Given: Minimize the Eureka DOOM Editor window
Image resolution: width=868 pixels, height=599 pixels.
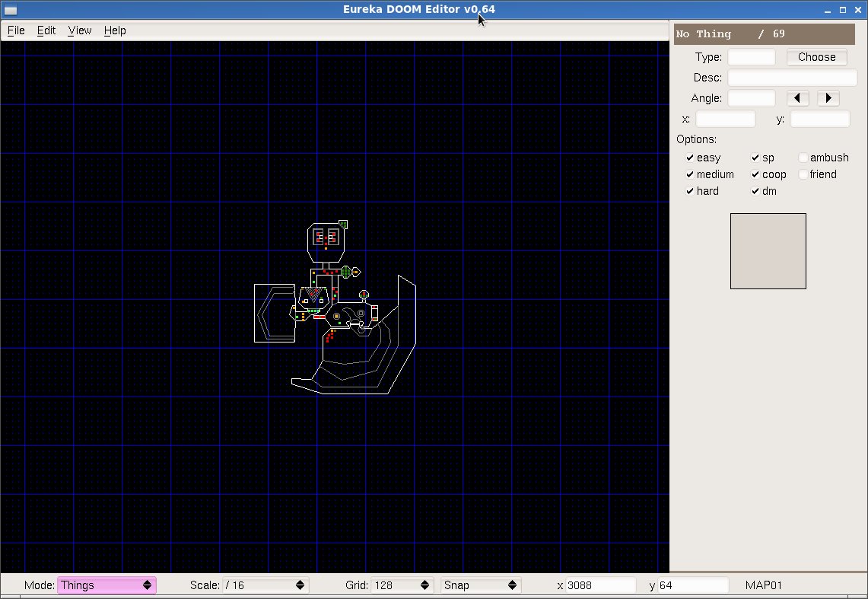Looking at the screenshot, I should click(x=828, y=10).
